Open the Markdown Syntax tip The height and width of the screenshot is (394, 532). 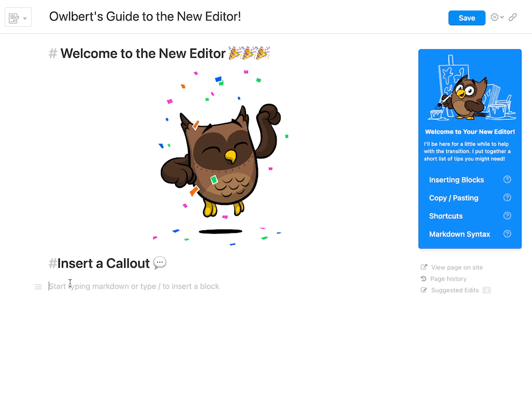coord(460,234)
